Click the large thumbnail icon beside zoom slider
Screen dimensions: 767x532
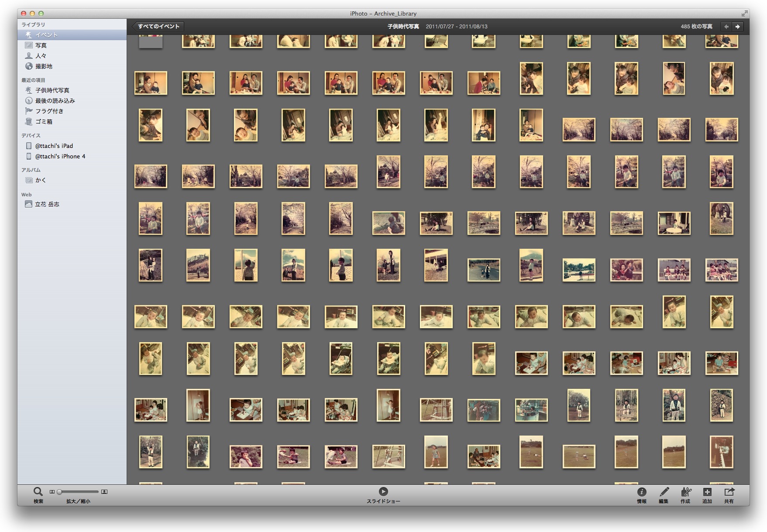[x=104, y=492]
